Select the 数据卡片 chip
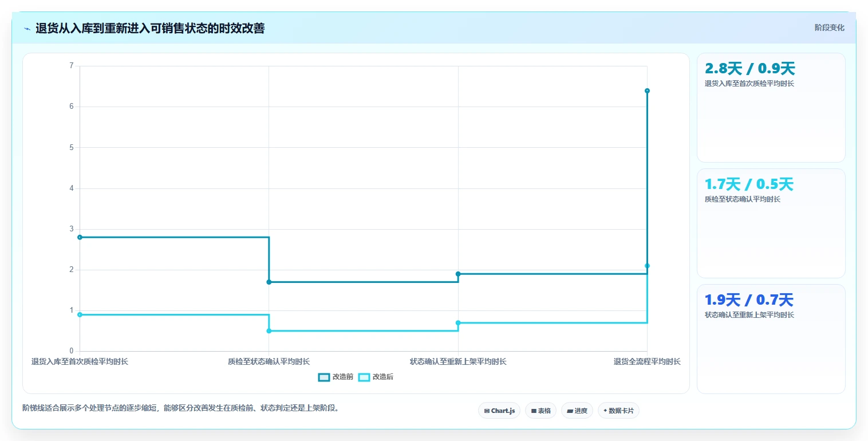 click(618, 411)
